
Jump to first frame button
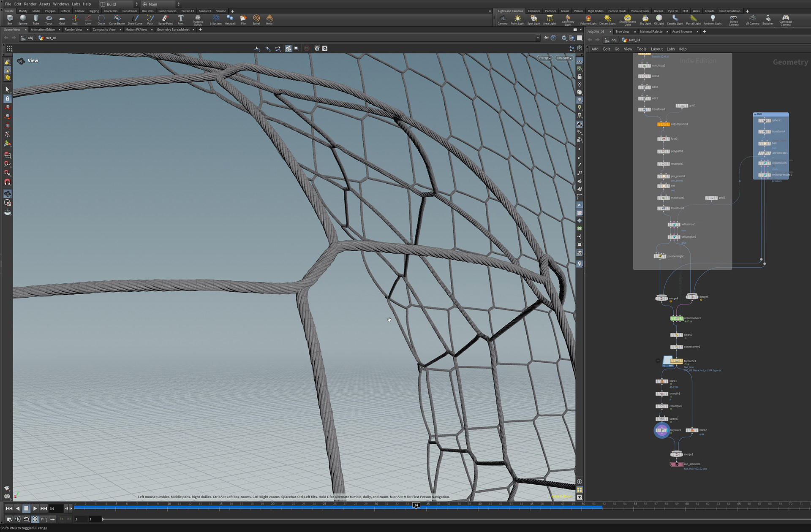pos(9,508)
